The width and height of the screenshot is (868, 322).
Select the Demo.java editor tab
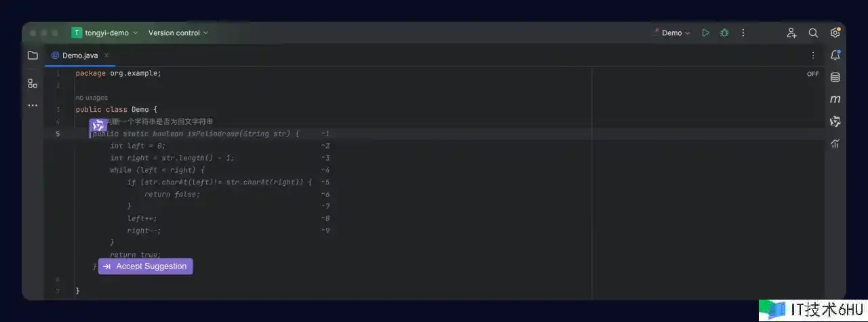pyautogui.click(x=79, y=56)
